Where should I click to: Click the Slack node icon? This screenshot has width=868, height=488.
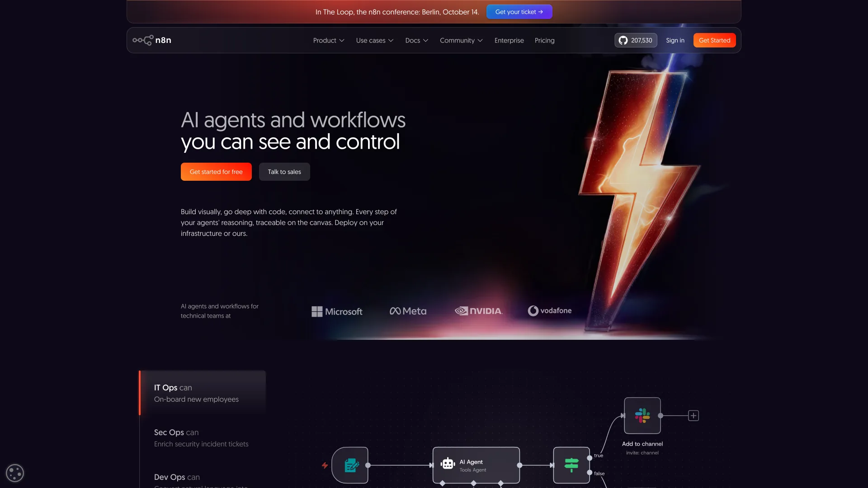click(642, 416)
